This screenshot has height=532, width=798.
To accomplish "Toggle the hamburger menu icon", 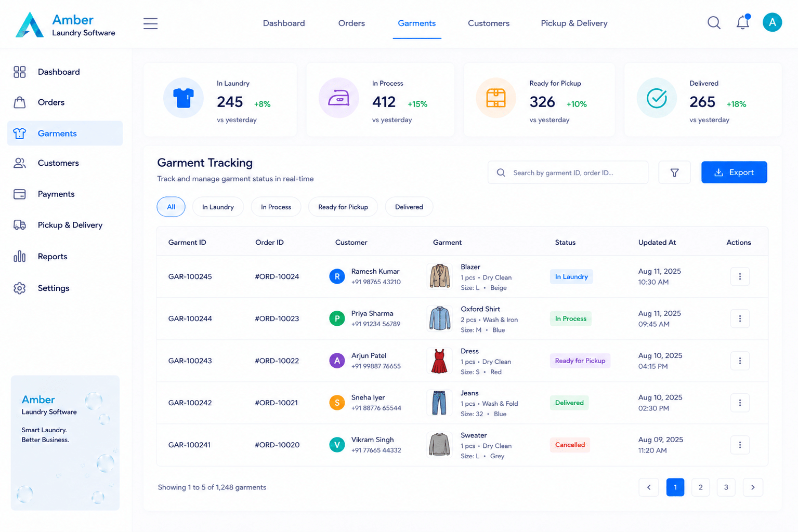I will point(150,23).
